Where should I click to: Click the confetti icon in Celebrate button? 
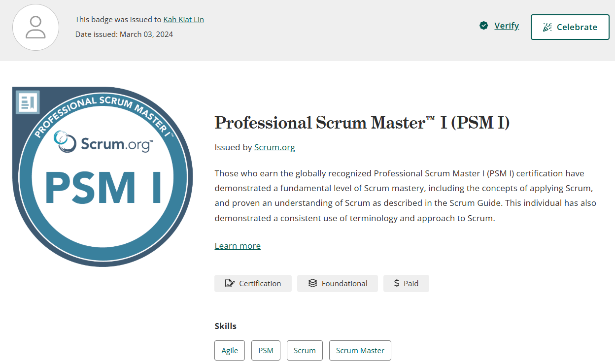pos(547,28)
